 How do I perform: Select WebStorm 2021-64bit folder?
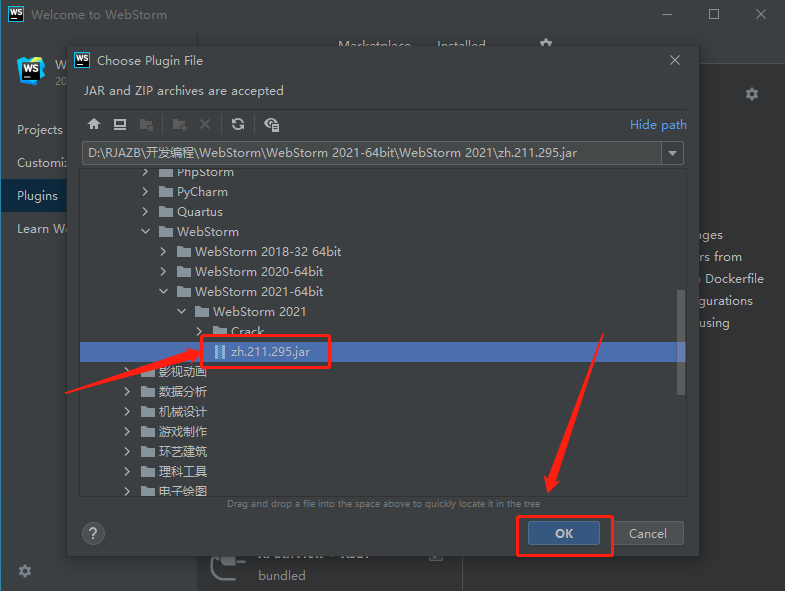pyautogui.click(x=382, y=291)
